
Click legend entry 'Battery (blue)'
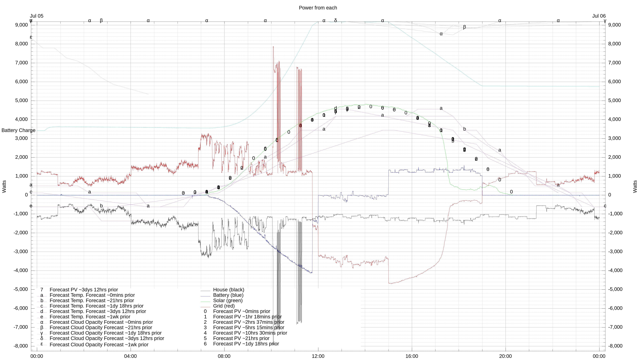228,295
